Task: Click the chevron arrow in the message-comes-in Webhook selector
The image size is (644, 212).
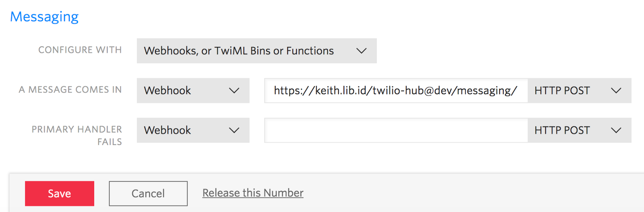Action: (234, 91)
